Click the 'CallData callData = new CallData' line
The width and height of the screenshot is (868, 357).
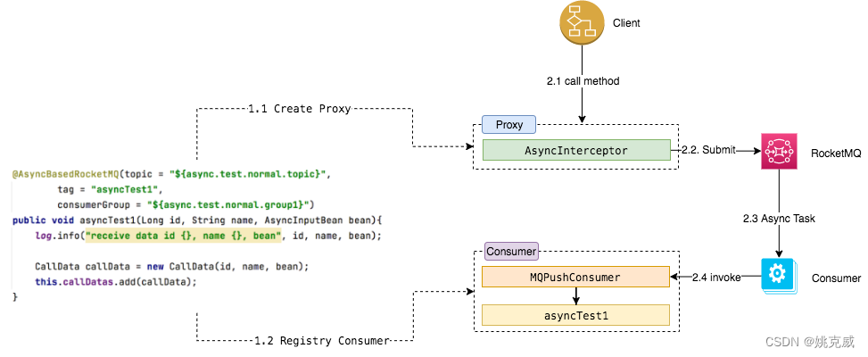[x=171, y=266]
